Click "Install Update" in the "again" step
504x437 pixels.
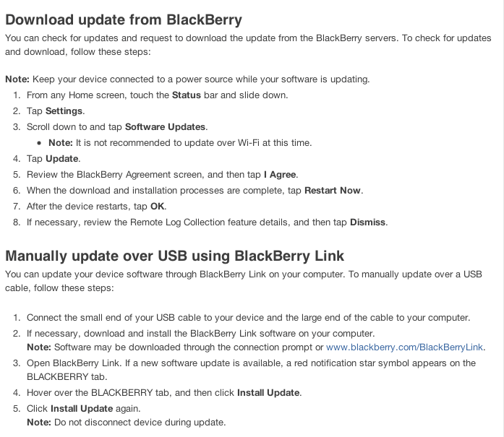80,409
